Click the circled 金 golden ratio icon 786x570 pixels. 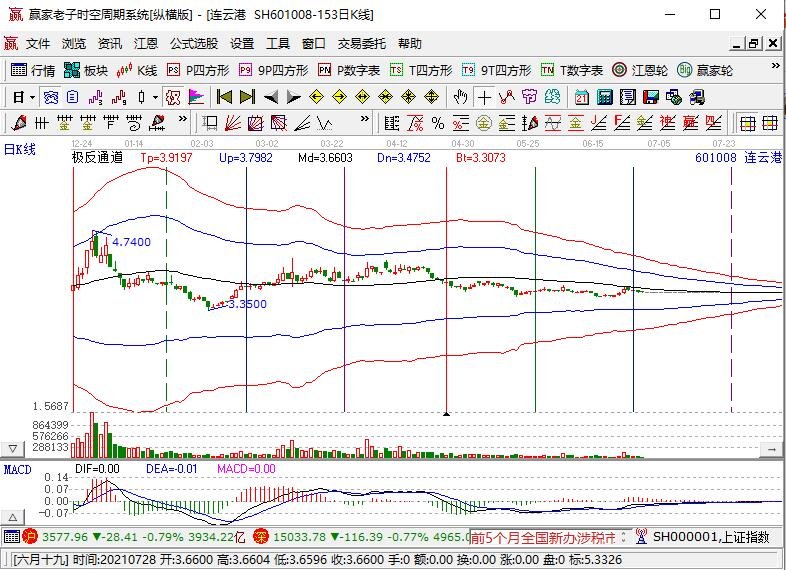tap(484, 122)
